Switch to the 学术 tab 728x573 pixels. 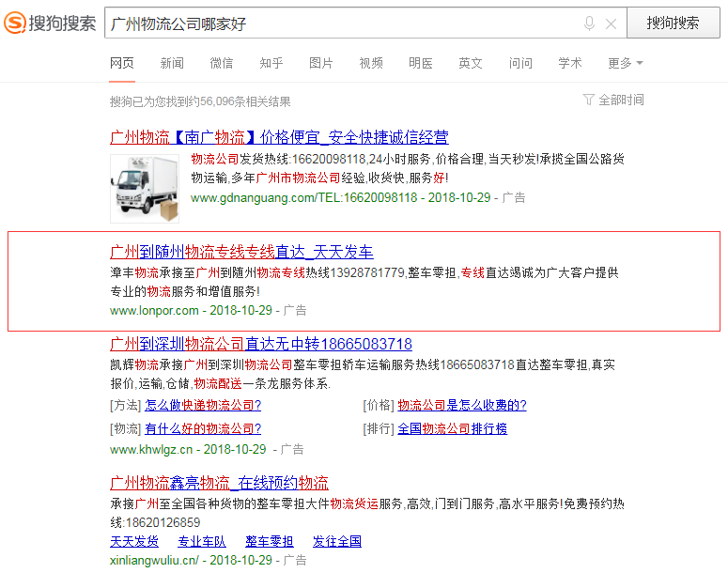coord(570,63)
